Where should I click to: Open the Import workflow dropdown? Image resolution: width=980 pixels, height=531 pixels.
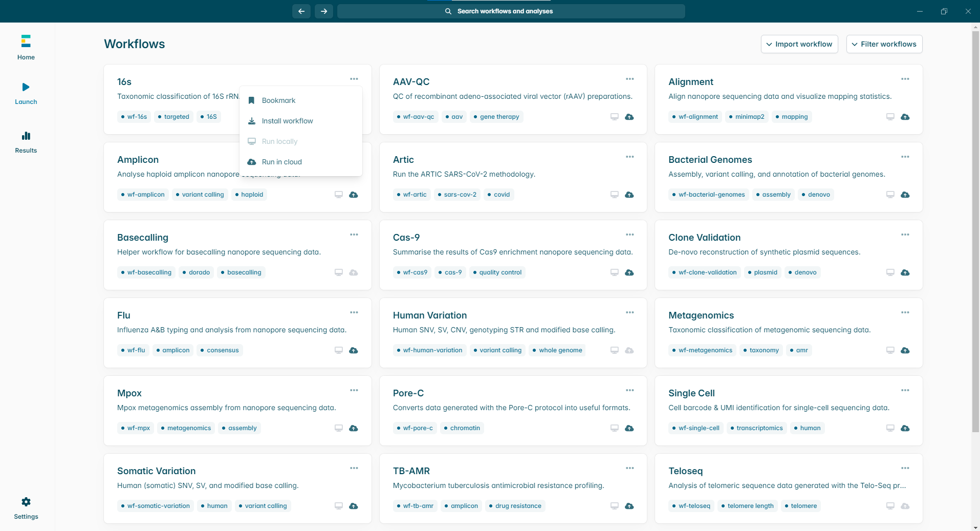coord(799,44)
